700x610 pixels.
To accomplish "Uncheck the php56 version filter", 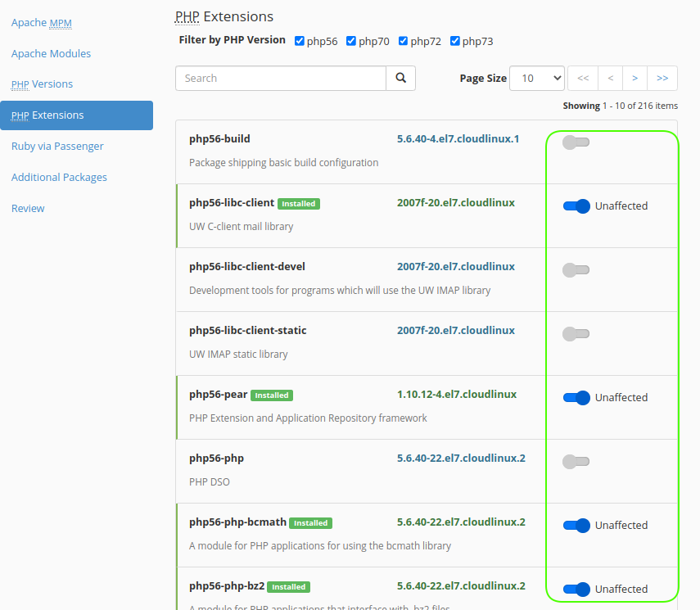I will click(x=300, y=41).
